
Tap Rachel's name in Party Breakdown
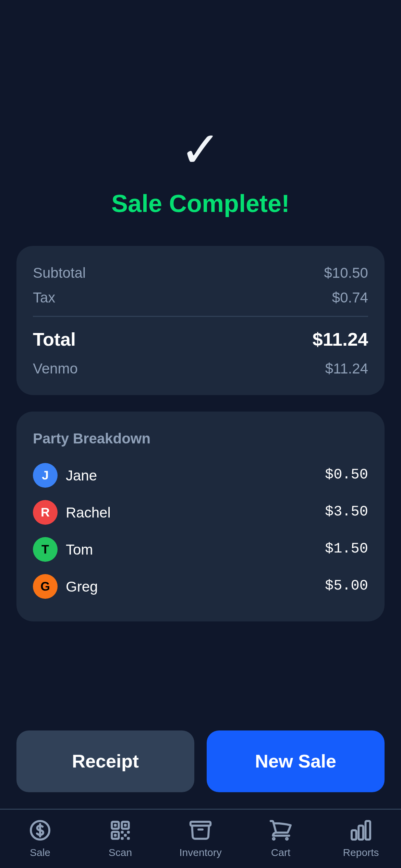coord(88,513)
